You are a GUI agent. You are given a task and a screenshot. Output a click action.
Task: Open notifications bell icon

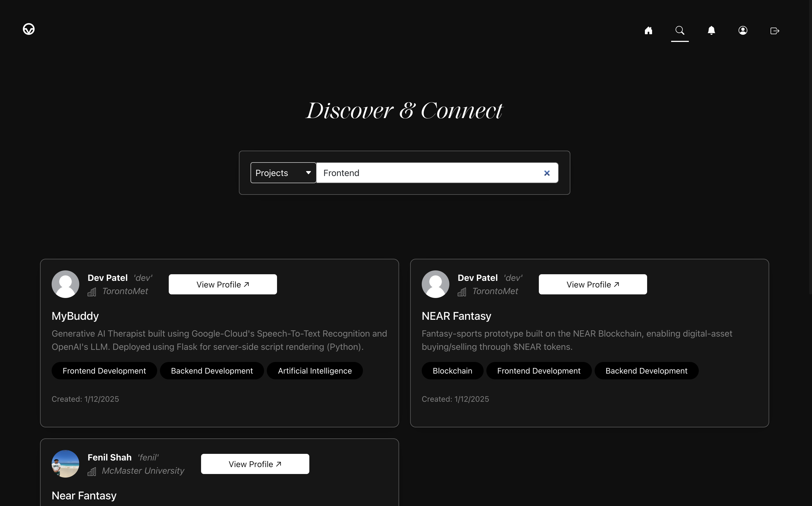tap(711, 30)
